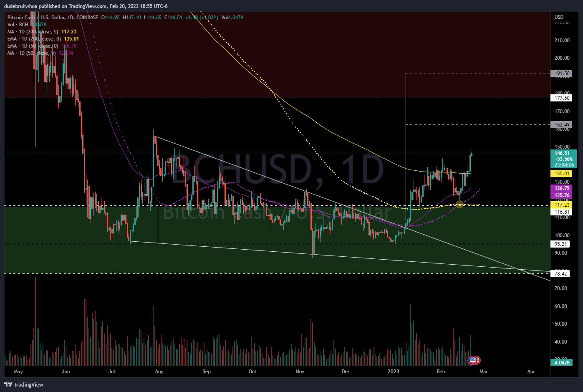This screenshot has height=392, width=583.
Task: Click the purple 125.76 MA price tag
Action: 561,195
